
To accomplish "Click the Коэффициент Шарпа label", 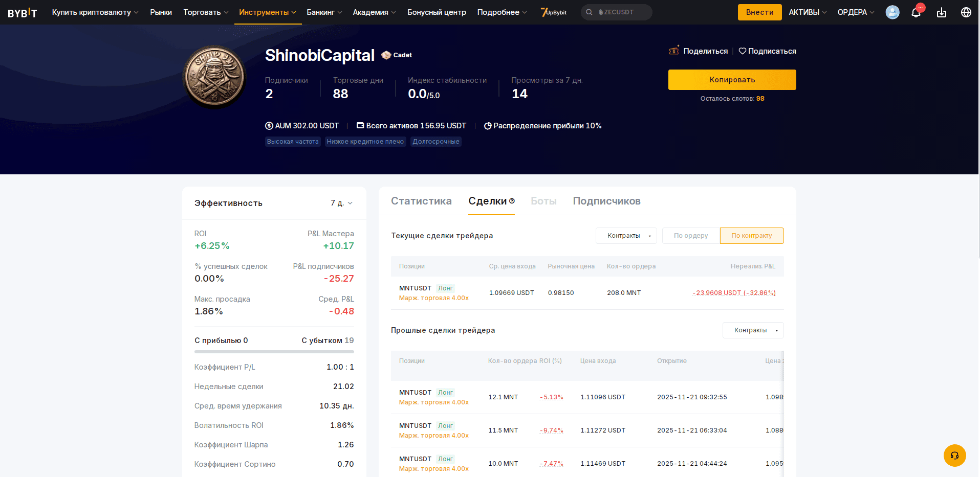I will (x=231, y=445).
